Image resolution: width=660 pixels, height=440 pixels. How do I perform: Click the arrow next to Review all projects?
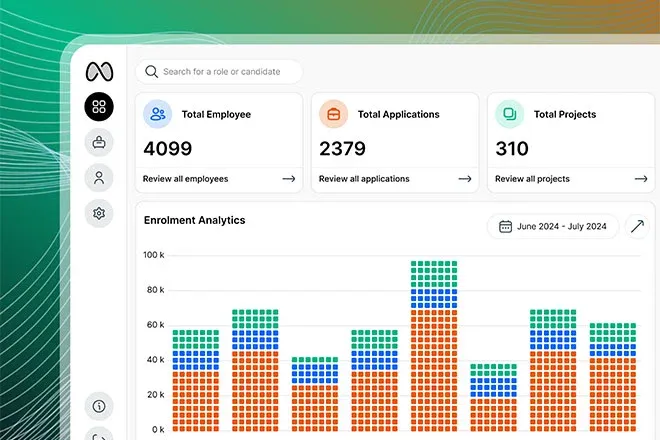(641, 179)
